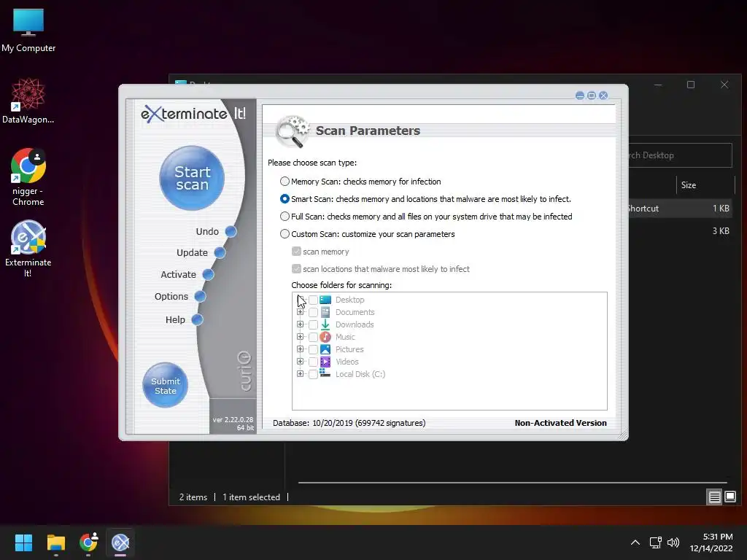Open File Explorer from the taskbar
The height and width of the screenshot is (560, 747).
[55, 542]
